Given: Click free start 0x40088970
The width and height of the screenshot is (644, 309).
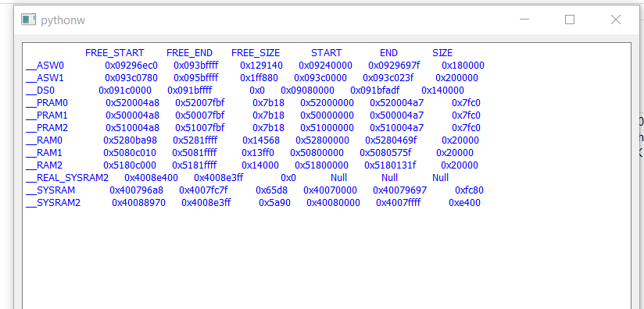Looking at the screenshot, I should (139, 203).
